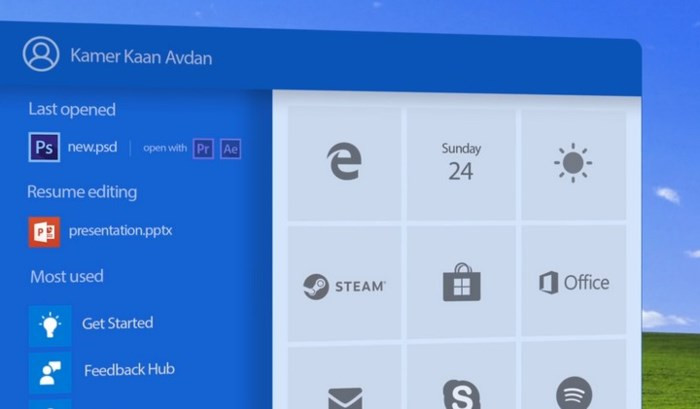Viewport: 700px width, 409px height.
Task: Select the username Kamer Kaan Avdan
Action: pyautogui.click(x=141, y=56)
